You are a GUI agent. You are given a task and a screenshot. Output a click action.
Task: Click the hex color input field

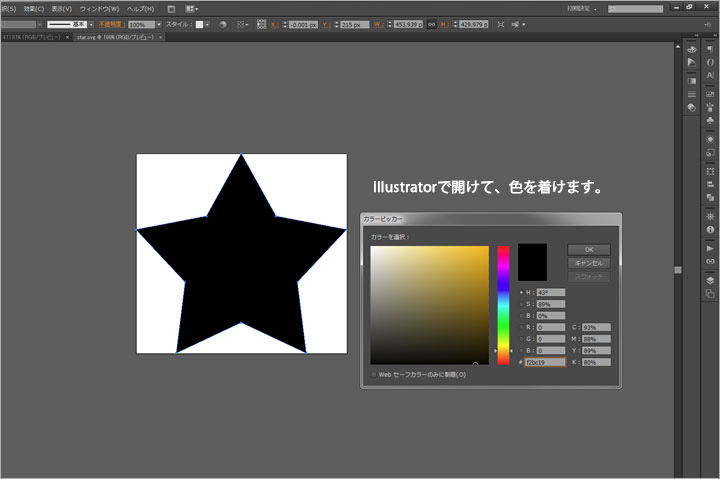point(545,362)
